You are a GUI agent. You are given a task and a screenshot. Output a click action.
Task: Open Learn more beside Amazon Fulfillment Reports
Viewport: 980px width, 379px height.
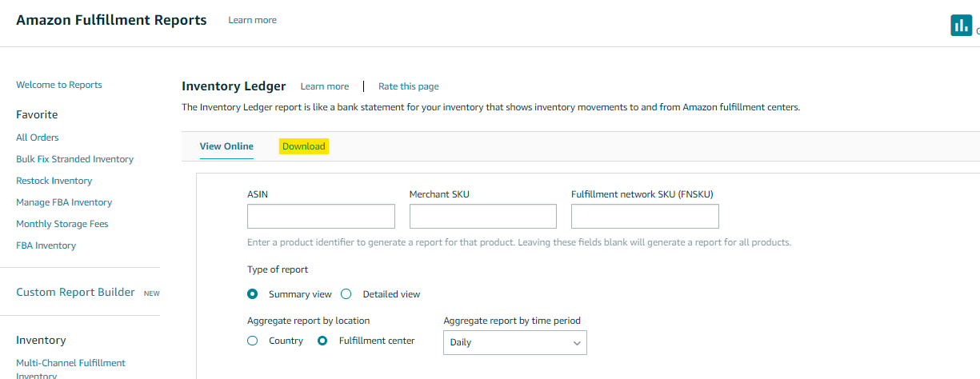(x=252, y=20)
